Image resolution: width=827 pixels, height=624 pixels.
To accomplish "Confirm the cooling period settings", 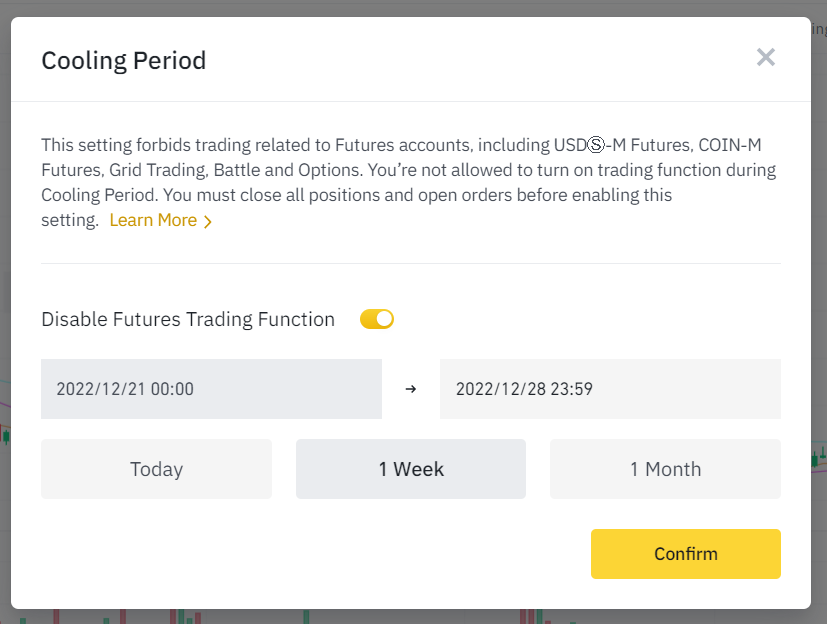I will click(x=685, y=553).
